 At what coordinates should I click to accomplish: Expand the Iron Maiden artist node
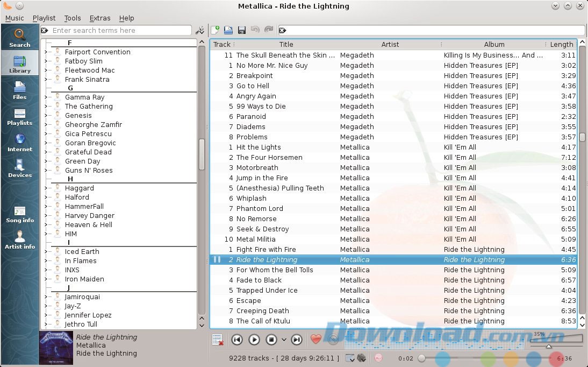tap(46, 279)
